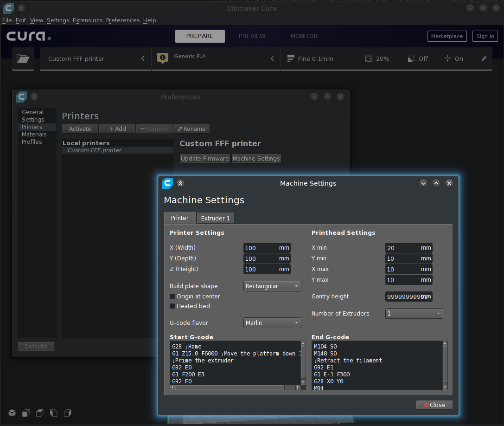Click Machine Settings button in Preferences
Screen dimensions: 504x426
(256, 158)
